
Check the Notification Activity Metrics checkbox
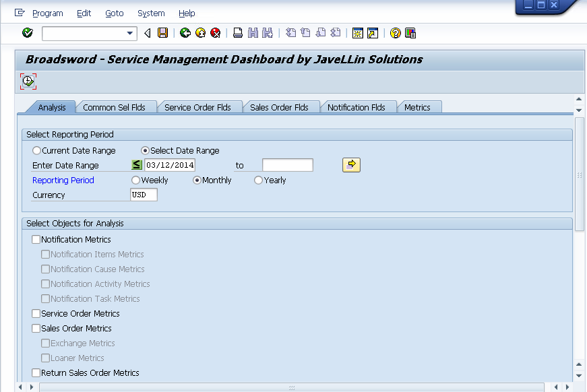(x=45, y=284)
